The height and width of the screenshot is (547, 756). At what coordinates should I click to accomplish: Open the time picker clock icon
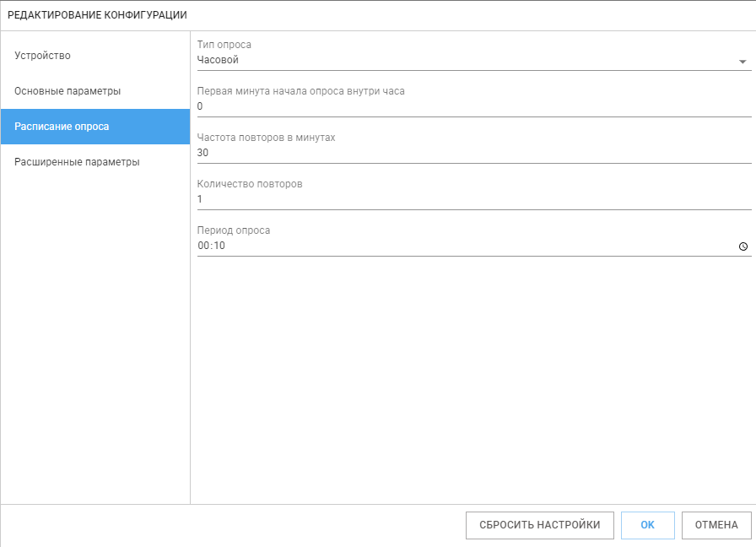point(743,246)
